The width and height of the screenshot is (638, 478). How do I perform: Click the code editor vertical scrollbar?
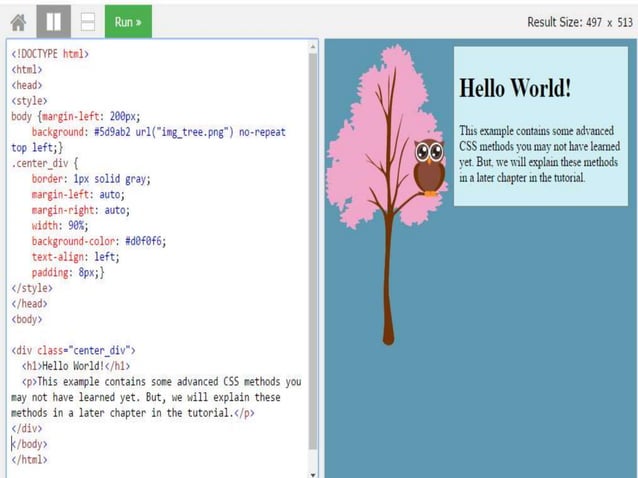313,250
